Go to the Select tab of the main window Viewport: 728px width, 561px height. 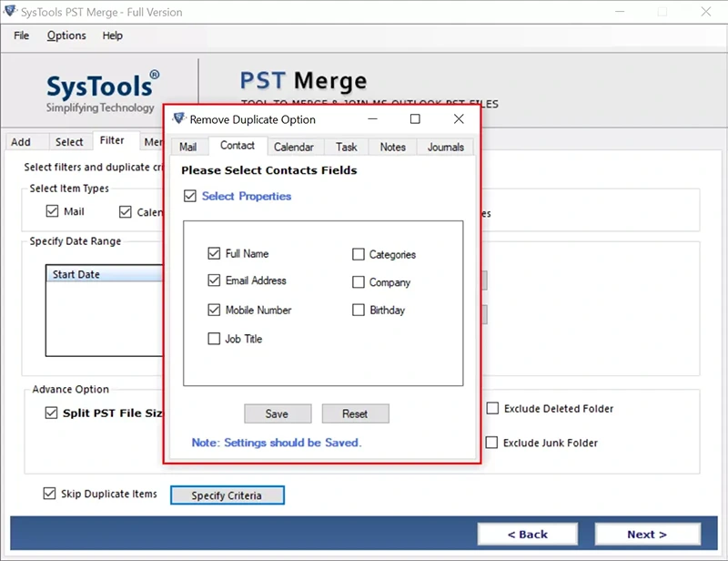[69, 142]
